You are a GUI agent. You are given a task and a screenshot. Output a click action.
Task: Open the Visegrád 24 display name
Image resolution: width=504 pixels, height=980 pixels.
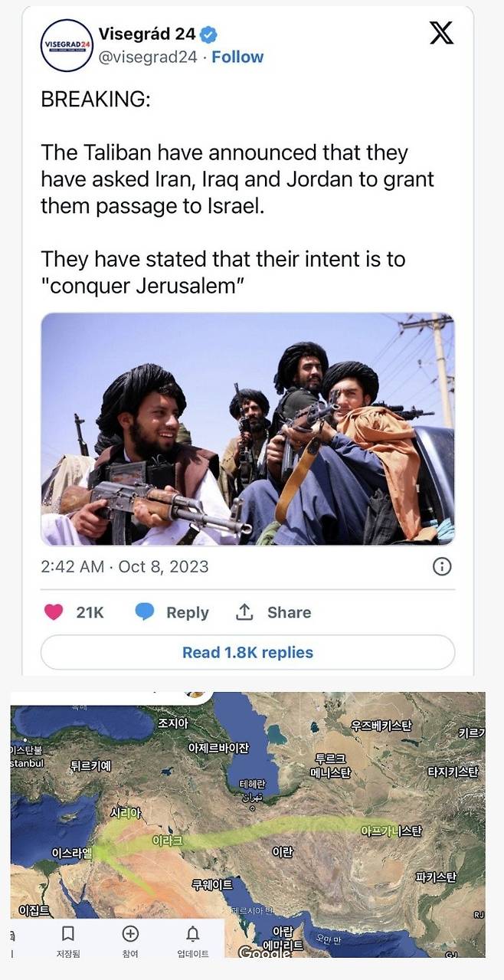click(x=148, y=34)
